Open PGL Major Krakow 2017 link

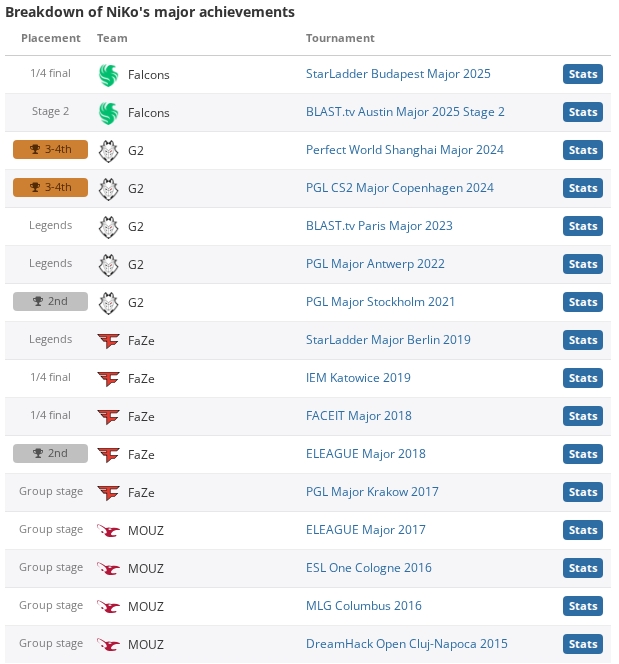tap(372, 492)
